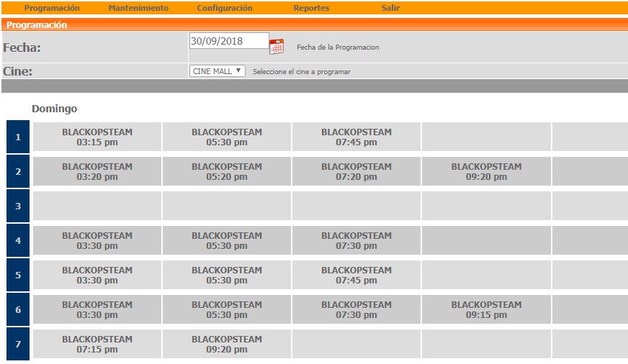Select room 3 row header
Image resolution: width=628 pixels, height=364 pixels.
18,206
